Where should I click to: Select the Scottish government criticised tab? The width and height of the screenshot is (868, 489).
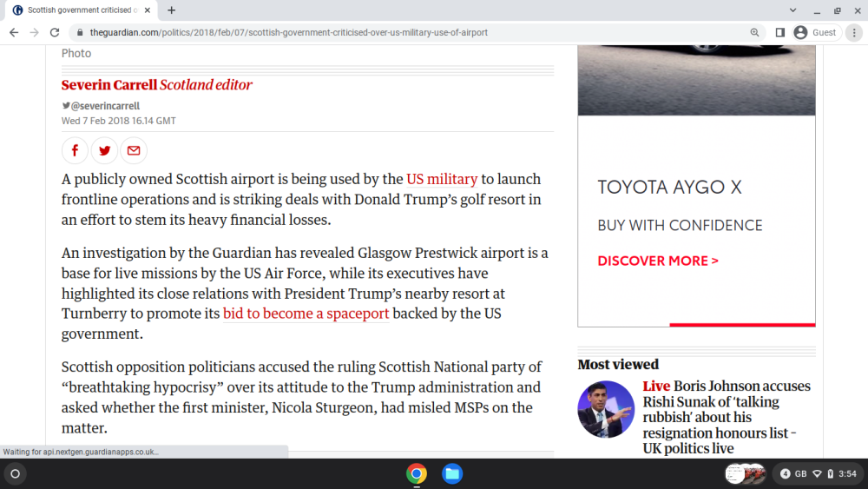coord(82,10)
